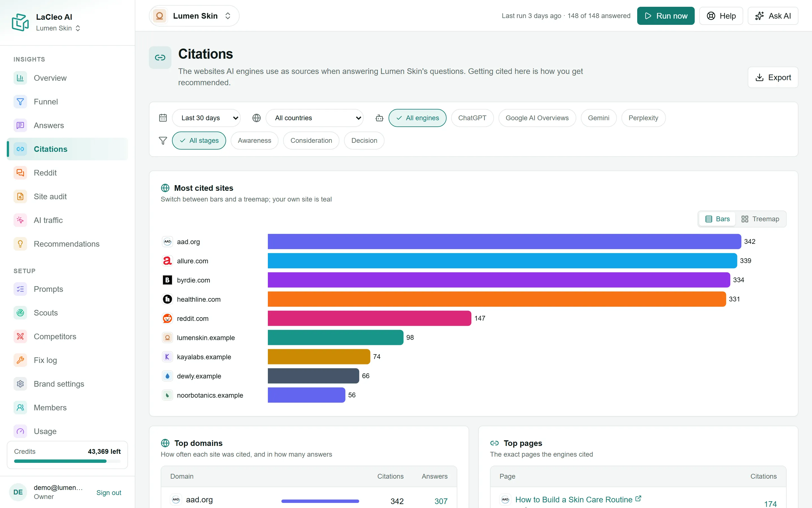812x508 pixels.
Task: Click the Run now button
Action: click(x=666, y=16)
